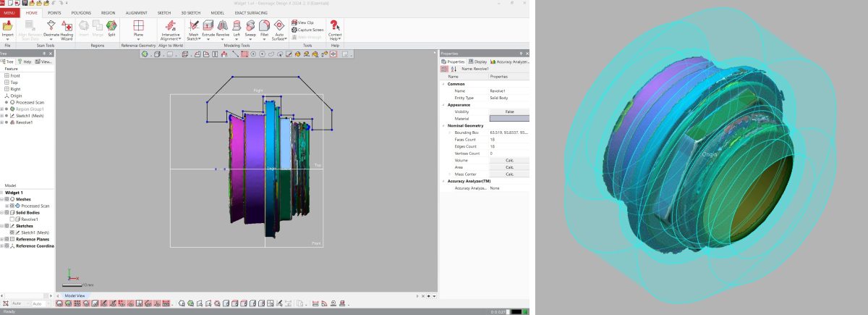Viewport: 868px width, 315px height.
Task: Select the Extrude modeling tool
Action: pyautogui.click(x=208, y=28)
